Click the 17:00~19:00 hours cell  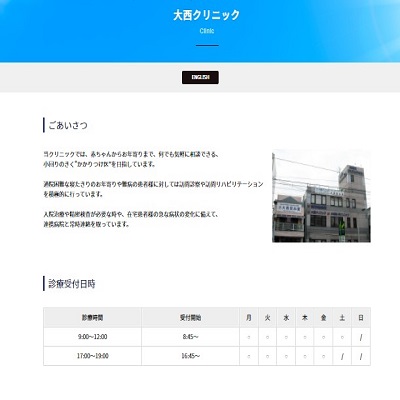pyautogui.click(x=92, y=356)
